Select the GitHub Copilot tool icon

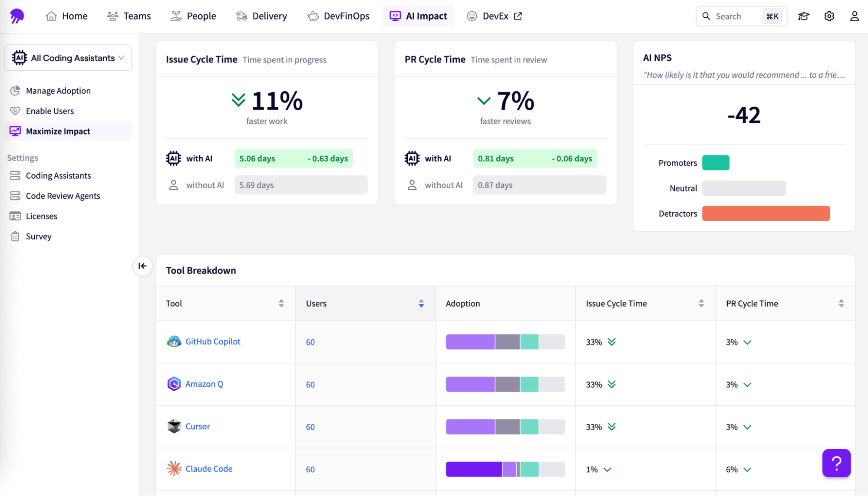tap(174, 342)
